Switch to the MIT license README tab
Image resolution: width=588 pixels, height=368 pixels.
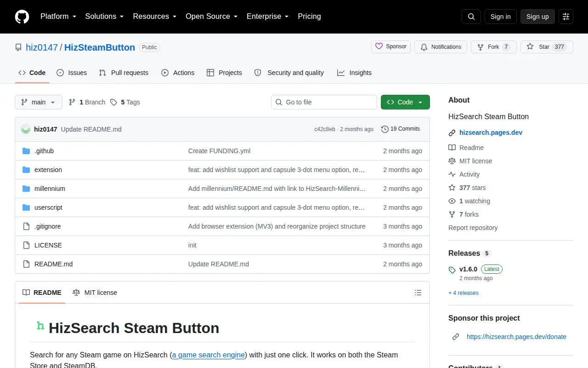pyautogui.click(x=95, y=293)
